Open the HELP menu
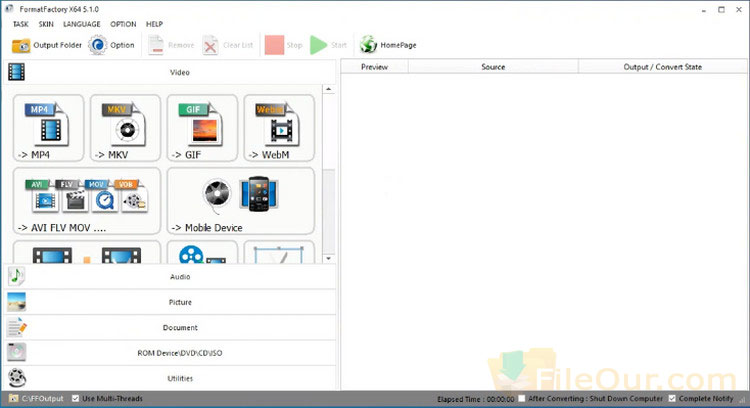750x408 pixels. point(154,24)
